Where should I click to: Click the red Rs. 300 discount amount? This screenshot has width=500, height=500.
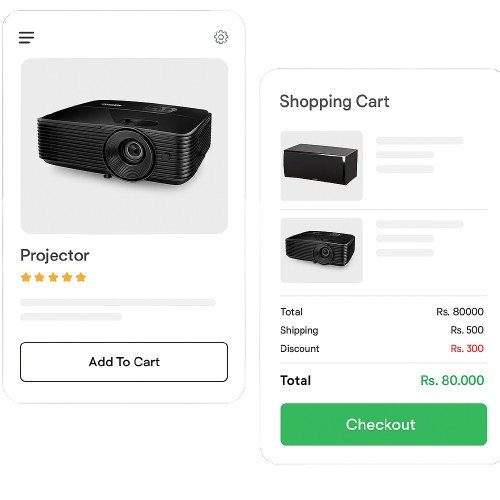pos(467,348)
